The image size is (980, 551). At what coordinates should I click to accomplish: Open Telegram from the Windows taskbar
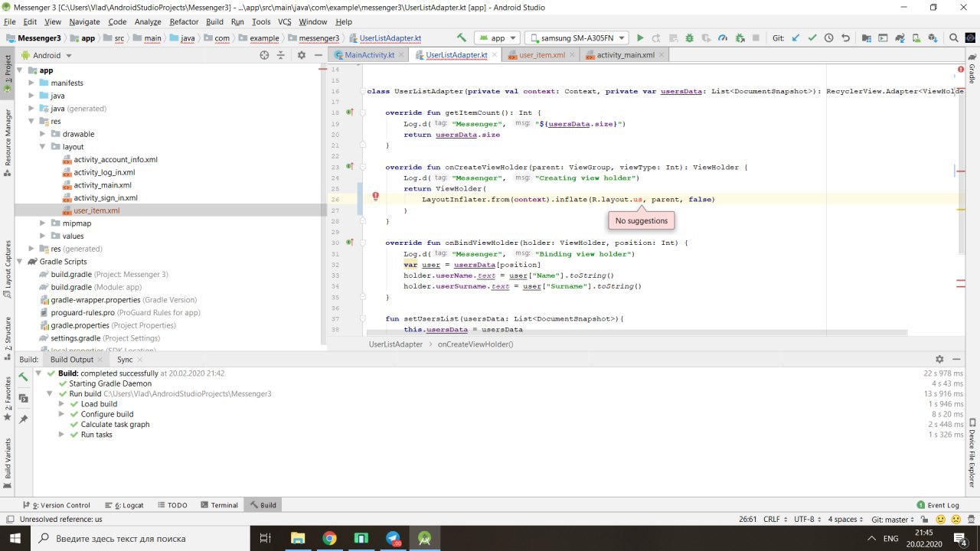393,539
